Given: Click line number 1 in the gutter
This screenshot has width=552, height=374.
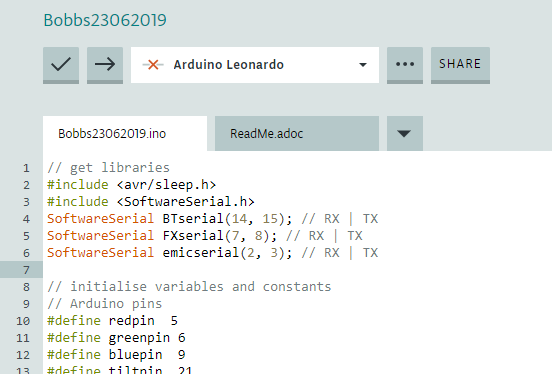Looking at the screenshot, I should point(26,168).
